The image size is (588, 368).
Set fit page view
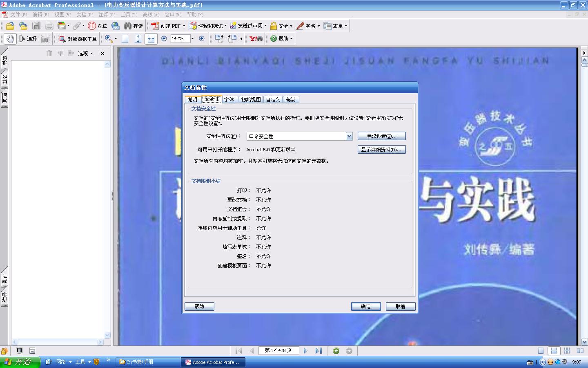click(x=138, y=39)
